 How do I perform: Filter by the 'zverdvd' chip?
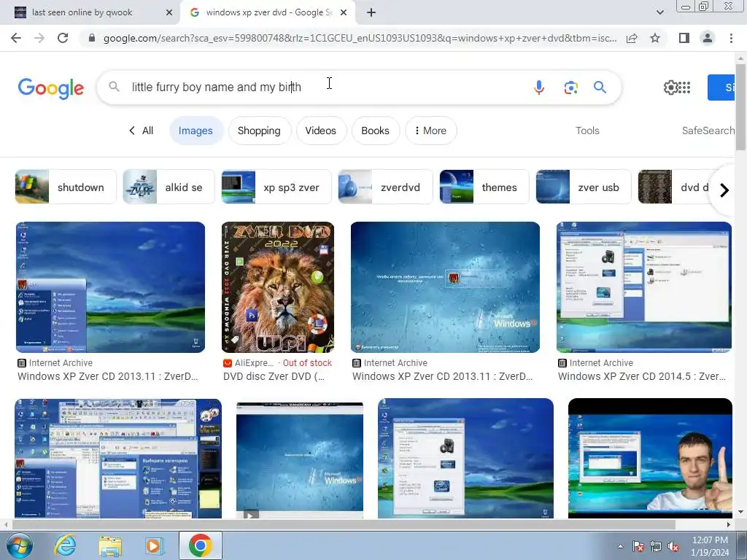tap(385, 187)
